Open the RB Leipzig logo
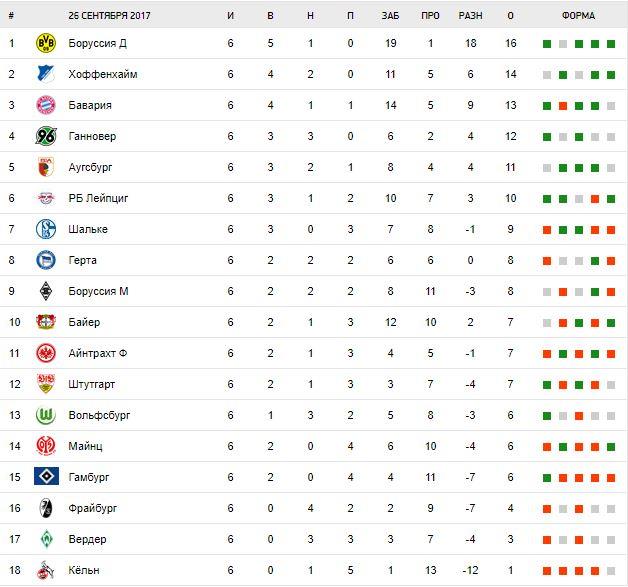This screenshot has width=628, height=587. tap(45, 198)
